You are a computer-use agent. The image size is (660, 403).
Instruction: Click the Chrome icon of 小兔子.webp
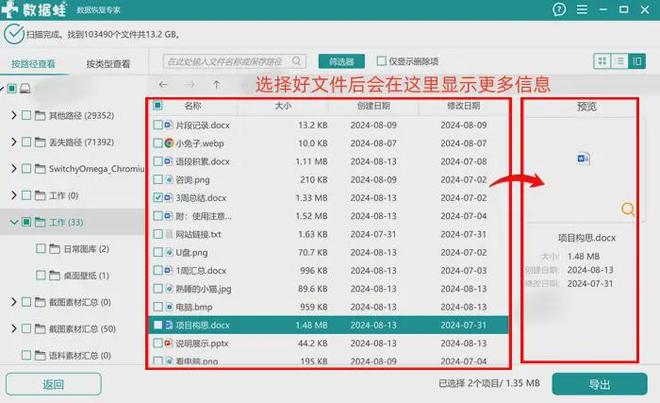tap(169, 143)
